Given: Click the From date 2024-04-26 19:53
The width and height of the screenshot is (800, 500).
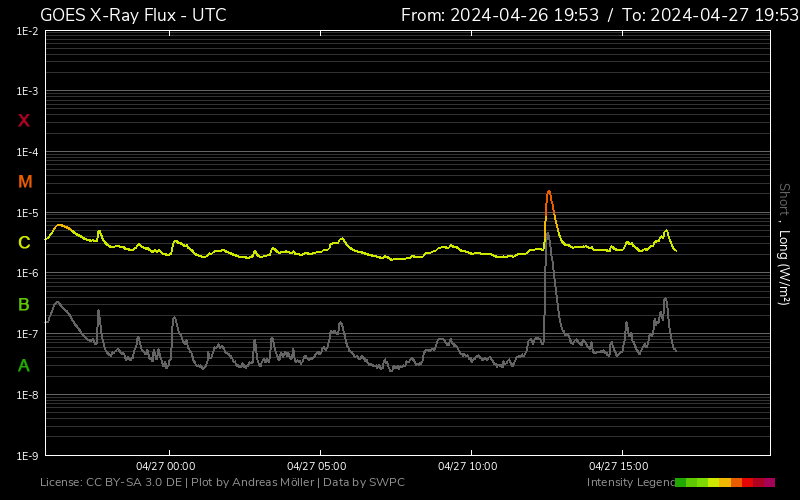Looking at the screenshot, I should (x=499, y=15).
